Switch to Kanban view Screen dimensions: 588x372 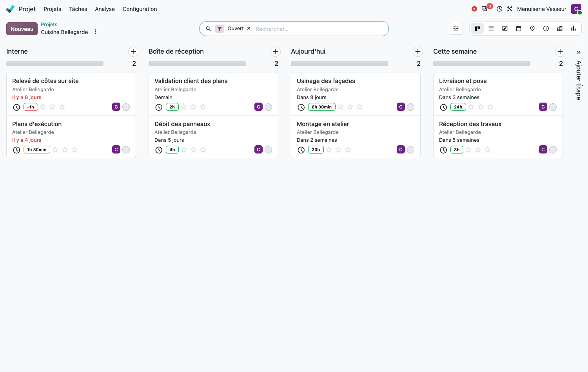click(477, 29)
